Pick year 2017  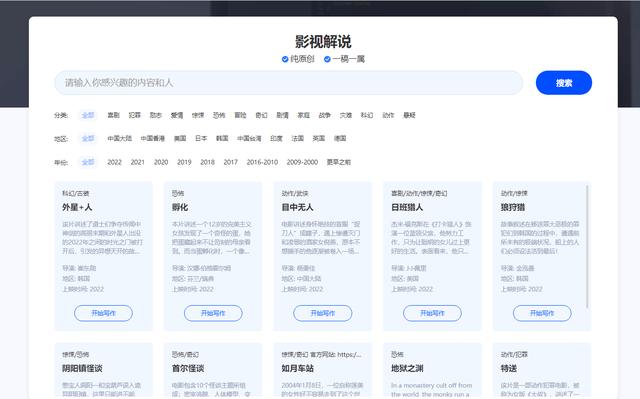231,162
